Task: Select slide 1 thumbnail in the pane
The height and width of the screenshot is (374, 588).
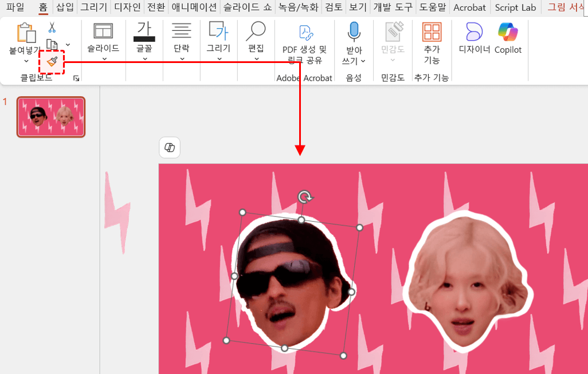Action: click(51, 116)
